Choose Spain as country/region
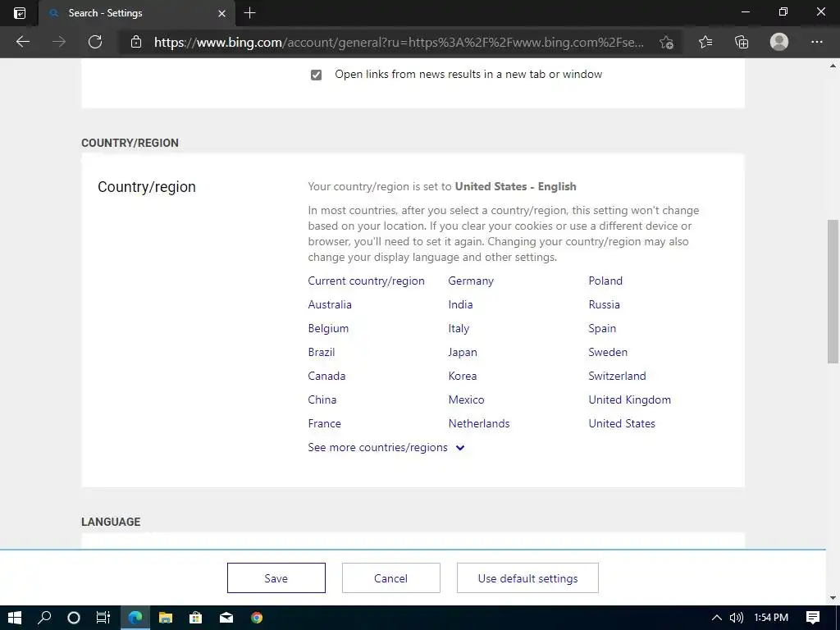Image resolution: width=840 pixels, height=630 pixels. coord(602,328)
